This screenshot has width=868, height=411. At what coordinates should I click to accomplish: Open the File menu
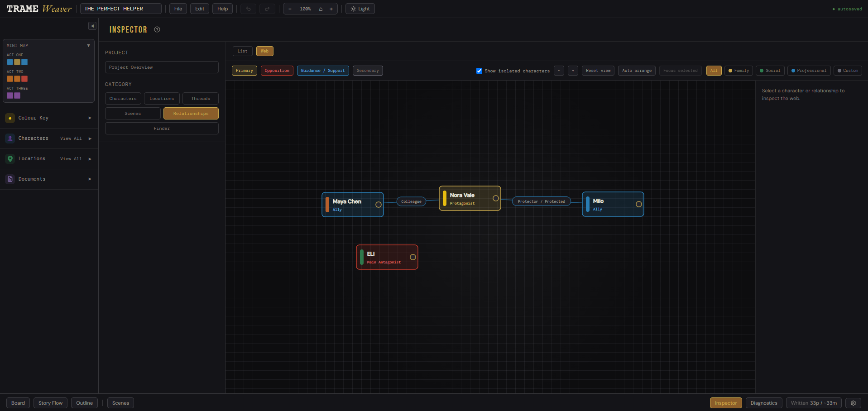coord(178,9)
